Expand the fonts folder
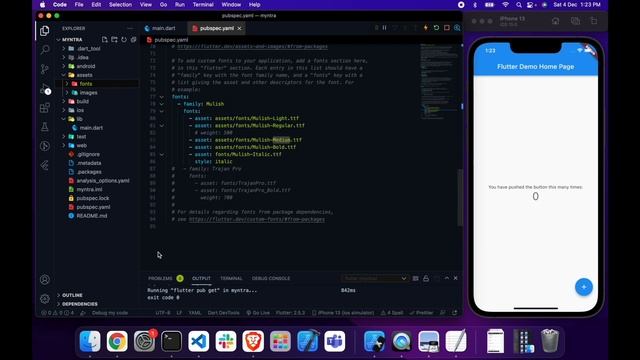640x360 pixels. (67, 84)
